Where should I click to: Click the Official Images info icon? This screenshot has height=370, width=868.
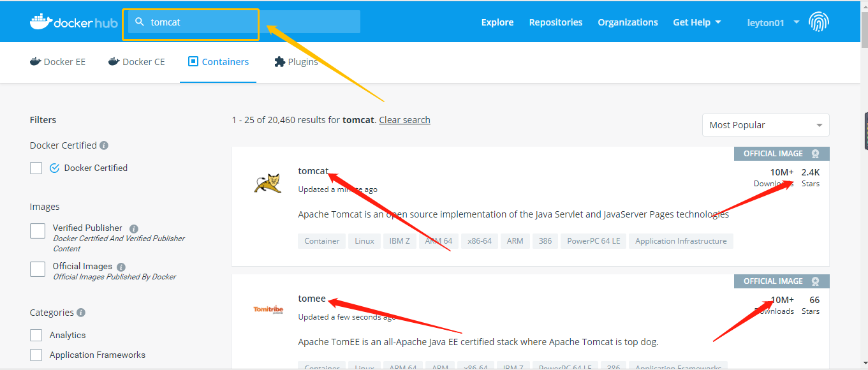121,267
